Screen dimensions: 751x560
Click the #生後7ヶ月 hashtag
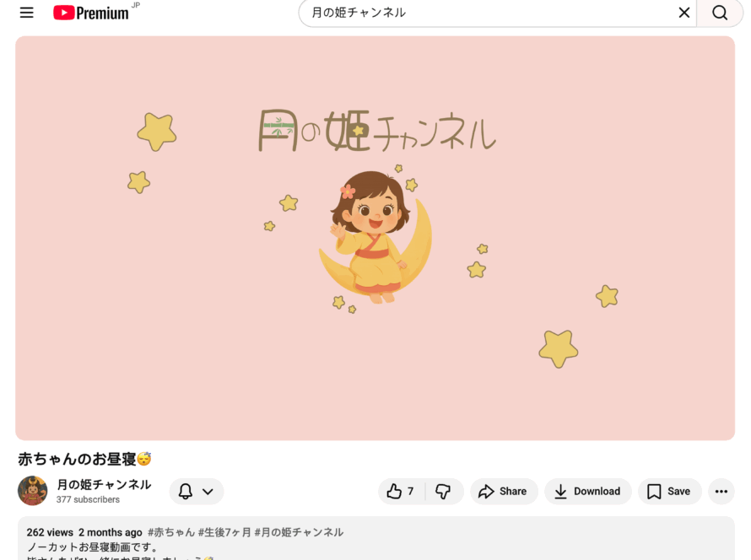click(224, 532)
